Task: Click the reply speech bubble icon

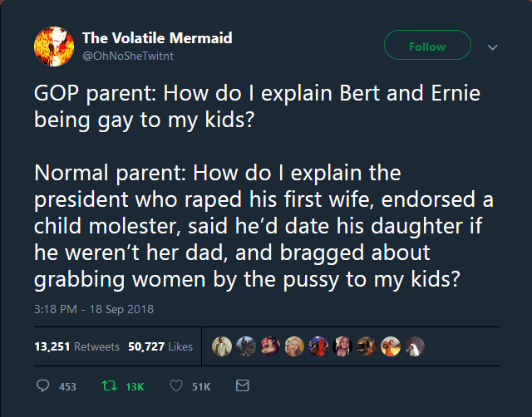Action: pos(43,386)
